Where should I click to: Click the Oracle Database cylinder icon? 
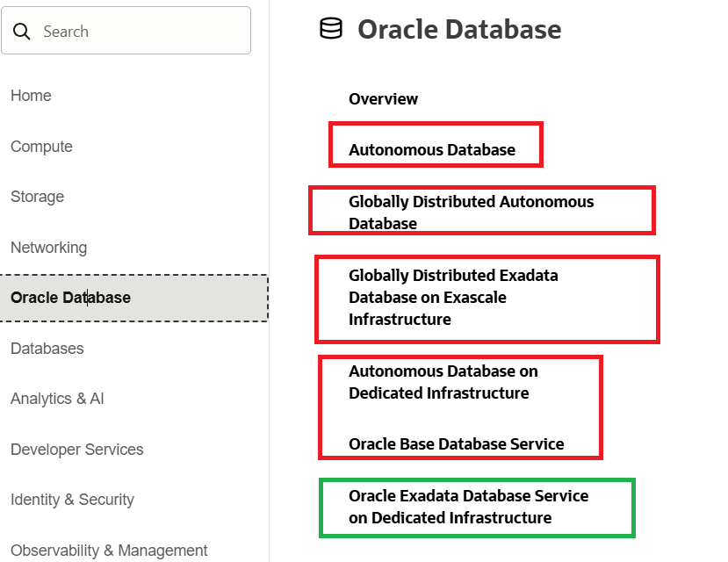(x=331, y=28)
